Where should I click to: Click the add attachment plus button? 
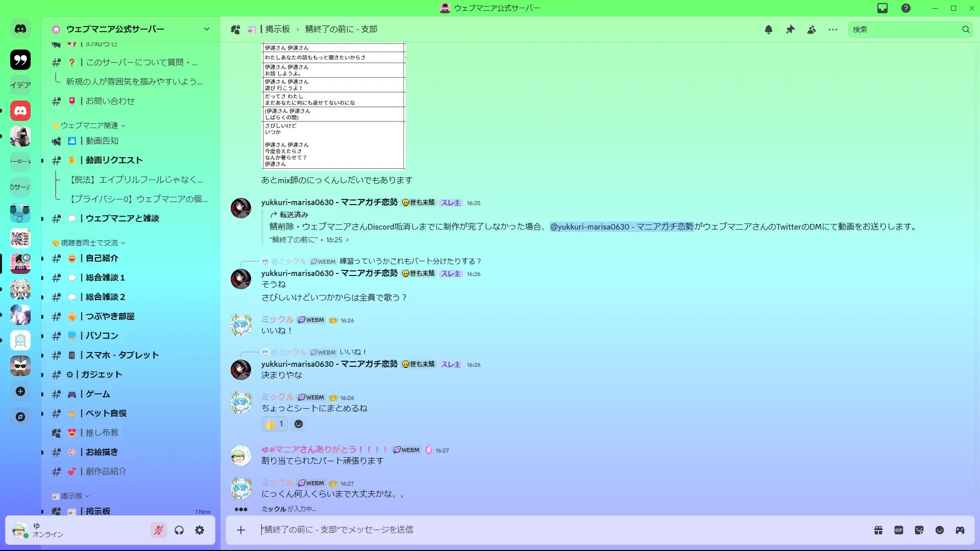tap(241, 530)
